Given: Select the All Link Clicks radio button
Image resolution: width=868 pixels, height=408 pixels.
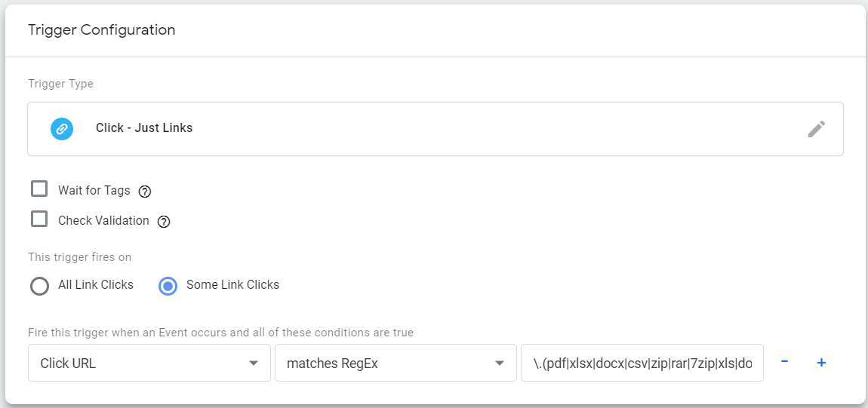Looking at the screenshot, I should (x=40, y=286).
